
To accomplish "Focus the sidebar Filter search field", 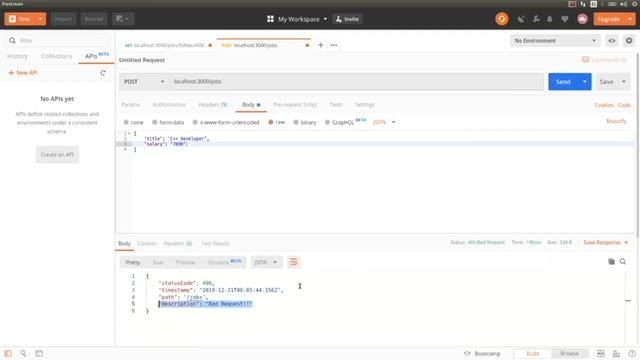I will [59, 40].
